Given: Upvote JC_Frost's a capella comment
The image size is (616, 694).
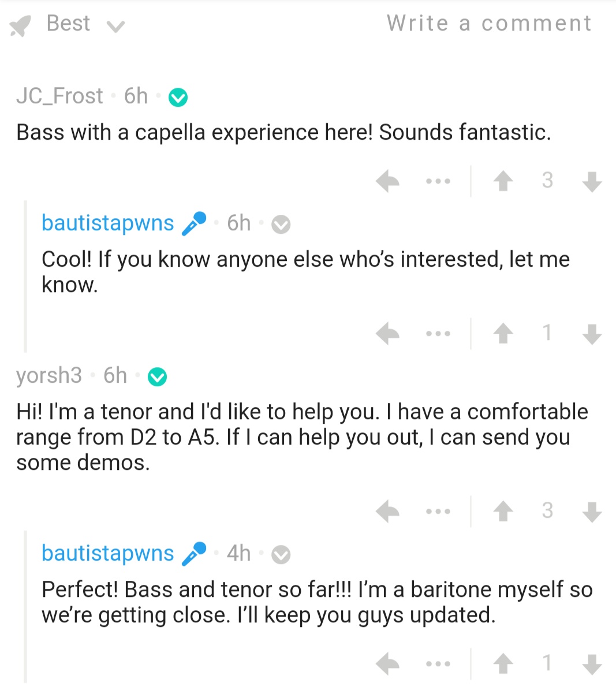Looking at the screenshot, I should pyautogui.click(x=503, y=181).
